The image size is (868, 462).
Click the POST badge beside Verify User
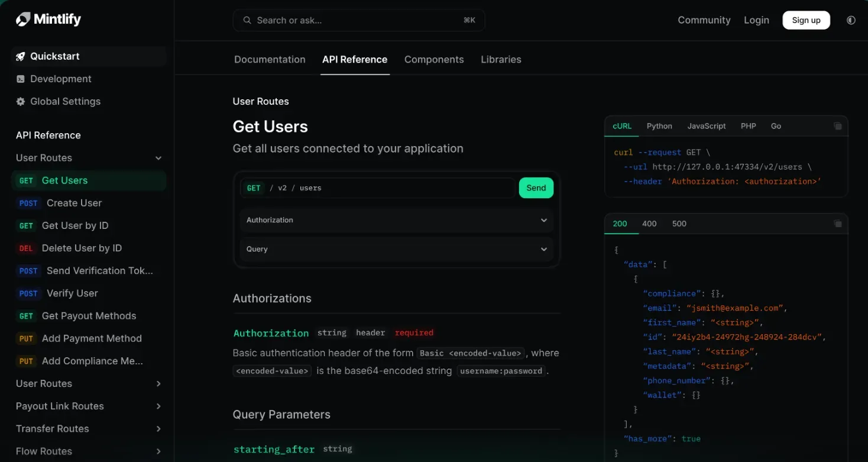[28, 293]
